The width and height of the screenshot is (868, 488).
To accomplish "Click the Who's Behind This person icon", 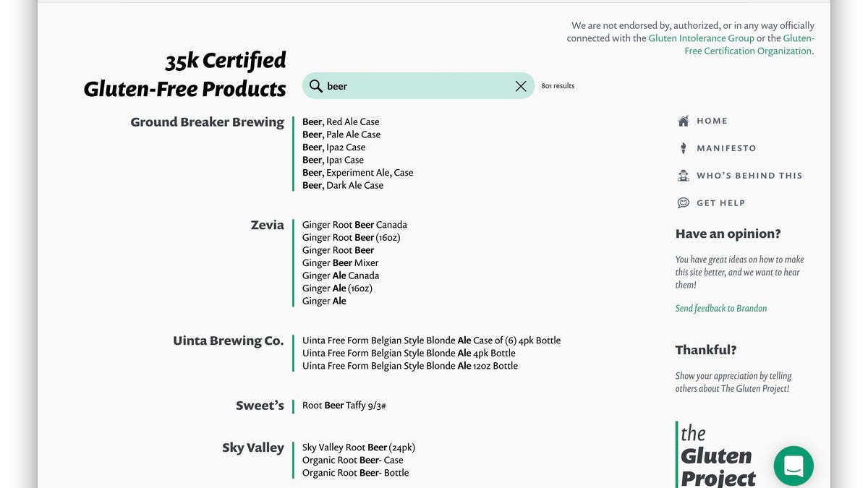I will 683,176.
